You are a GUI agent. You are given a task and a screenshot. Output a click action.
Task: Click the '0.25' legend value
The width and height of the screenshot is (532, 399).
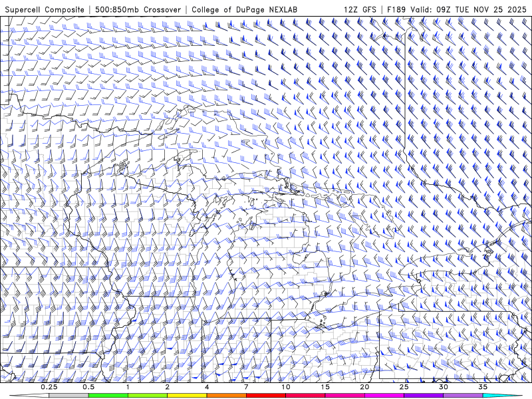click(x=49, y=387)
